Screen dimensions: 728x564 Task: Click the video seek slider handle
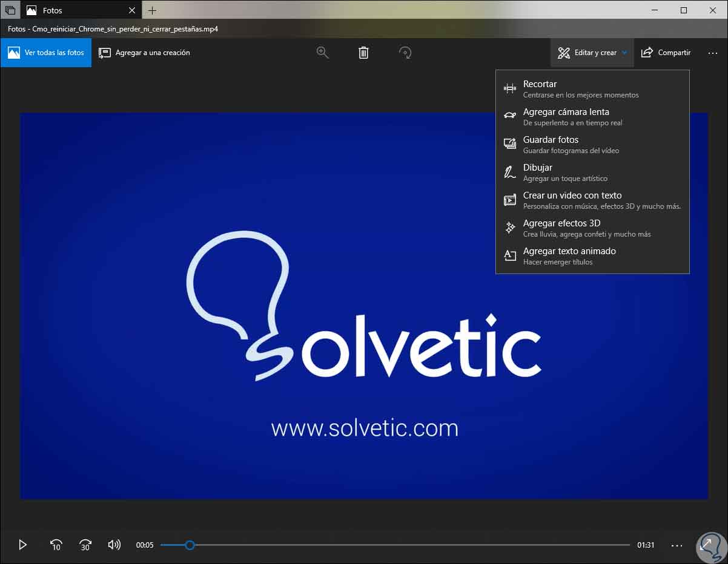[190, 545]
